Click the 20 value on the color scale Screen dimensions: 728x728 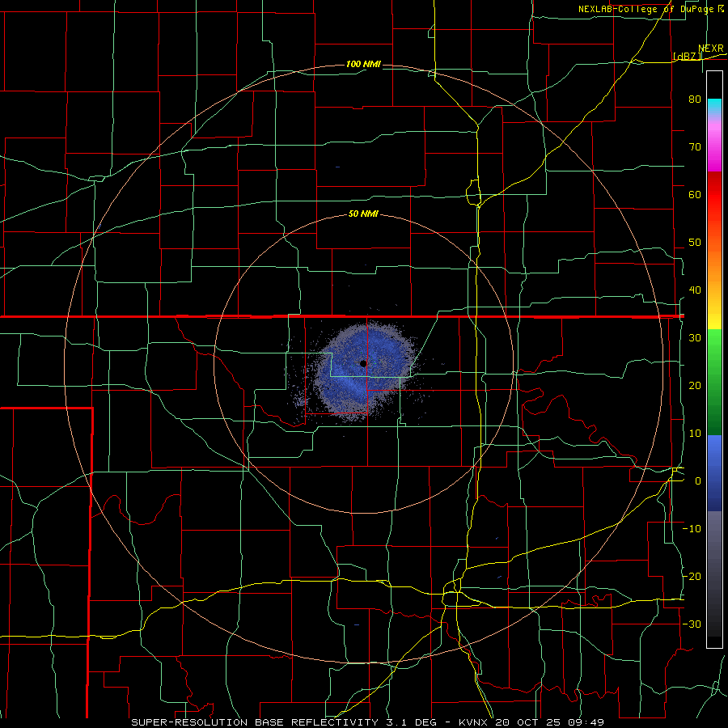(x=695, y=385)
